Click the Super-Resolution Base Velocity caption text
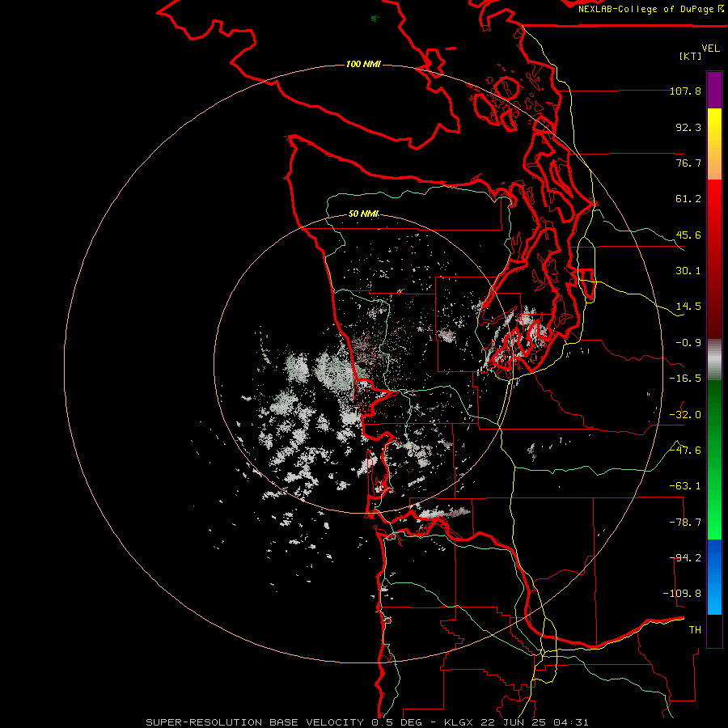Viewport: 728px width, 728px height. (367, 722)
